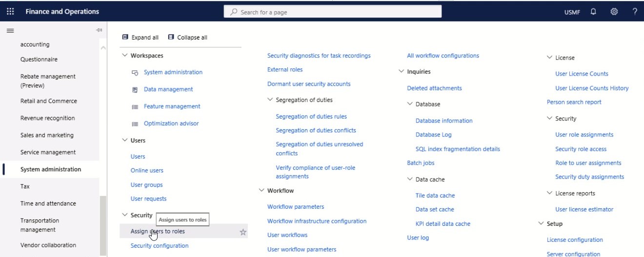Open the help question mark icon

pyautogui.click(x=635, y=12)
